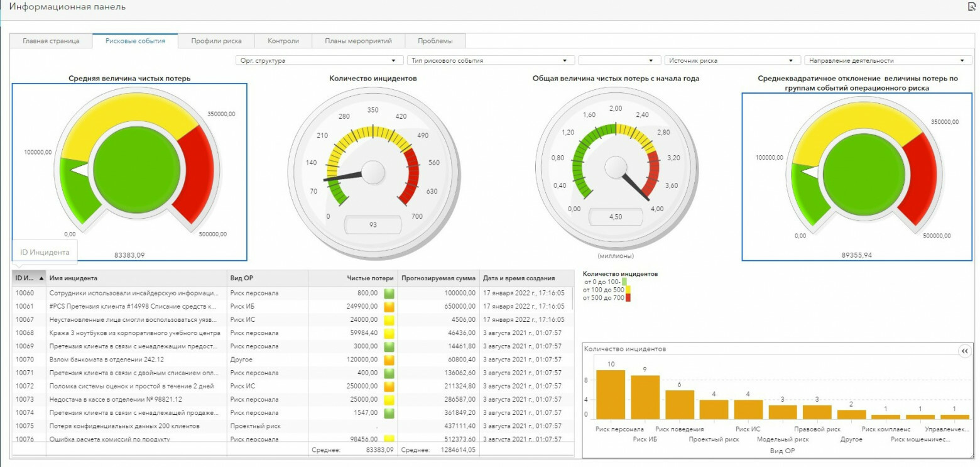The image size is (980, 467).
Task: Click the green status indicator in row 10074
Action: (389, 413)
